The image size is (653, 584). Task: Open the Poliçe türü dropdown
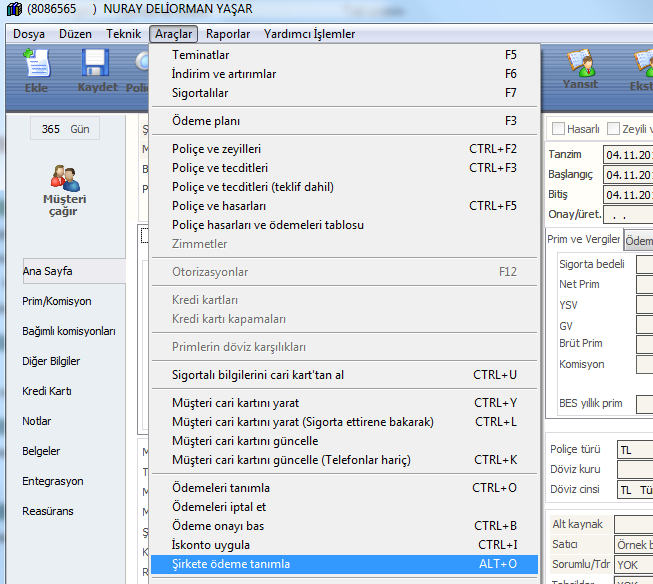pos(634,450)
